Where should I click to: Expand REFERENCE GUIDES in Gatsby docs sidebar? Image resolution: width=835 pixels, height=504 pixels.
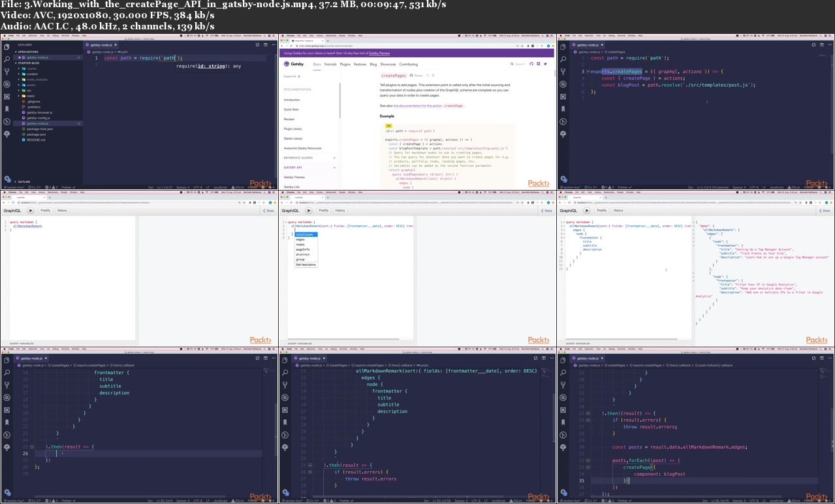[x=310, y=157]
